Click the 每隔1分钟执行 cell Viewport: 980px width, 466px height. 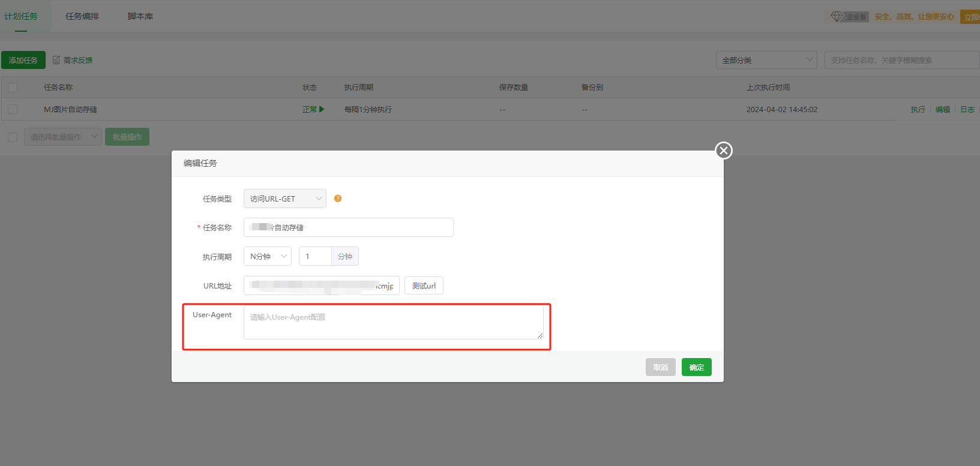point(368,109)
